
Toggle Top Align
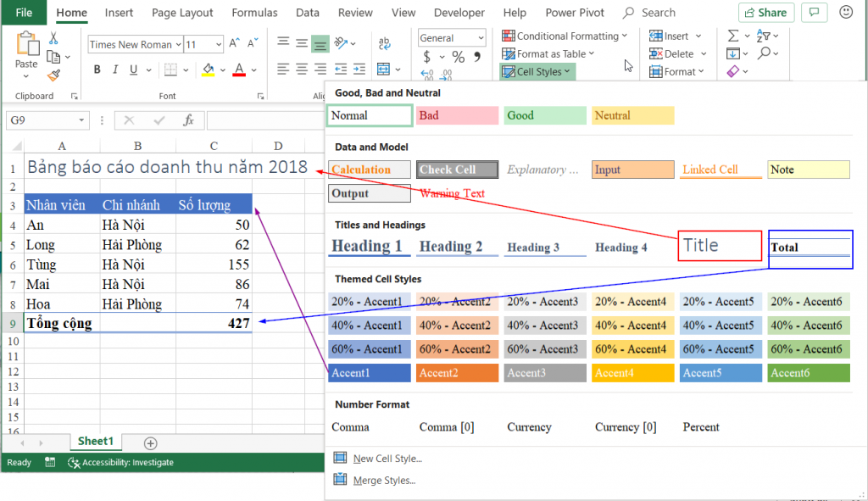pyautogui.click(x=283, y=43)
